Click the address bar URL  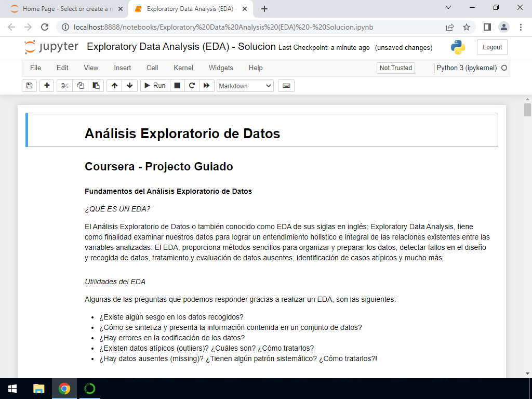pos(223,27)
